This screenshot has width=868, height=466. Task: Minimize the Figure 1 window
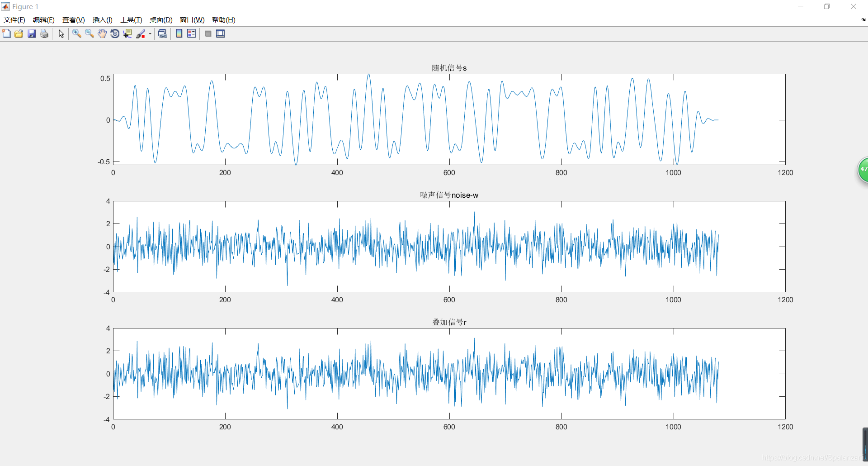[801, 6]
